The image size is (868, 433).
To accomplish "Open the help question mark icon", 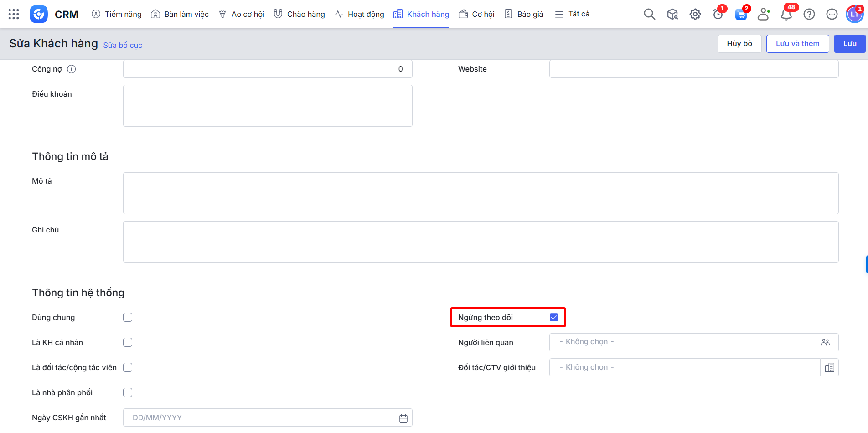I will pyautogui.click(x=809, y=15).
